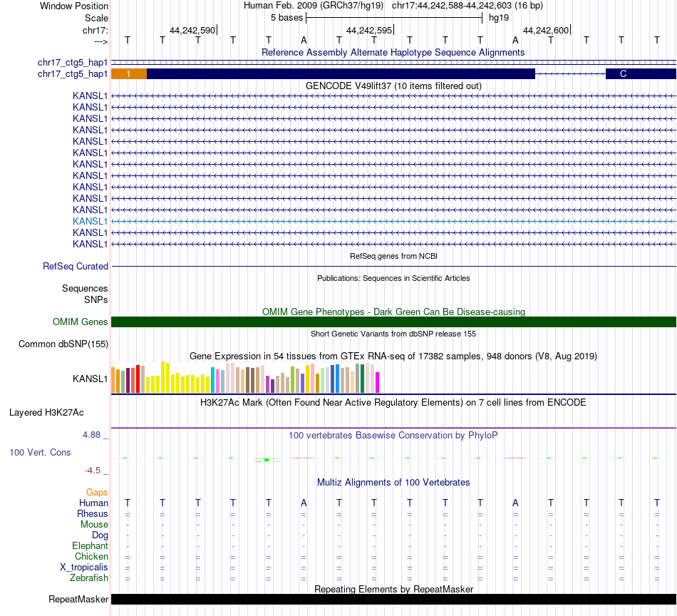Click the X_tropicalis species label
Image resolution: width=677 pixels, height=616 pixels.
coord(84,568)
